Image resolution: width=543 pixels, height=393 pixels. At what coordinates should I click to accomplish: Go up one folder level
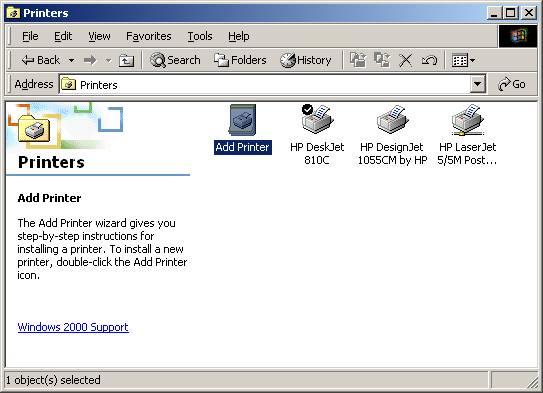click(x=126, y=61)
